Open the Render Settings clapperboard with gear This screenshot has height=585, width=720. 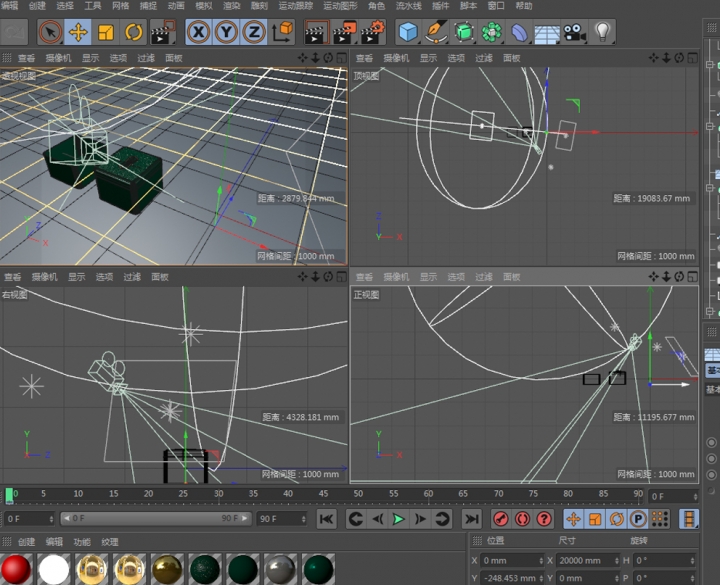click(372, 32)
